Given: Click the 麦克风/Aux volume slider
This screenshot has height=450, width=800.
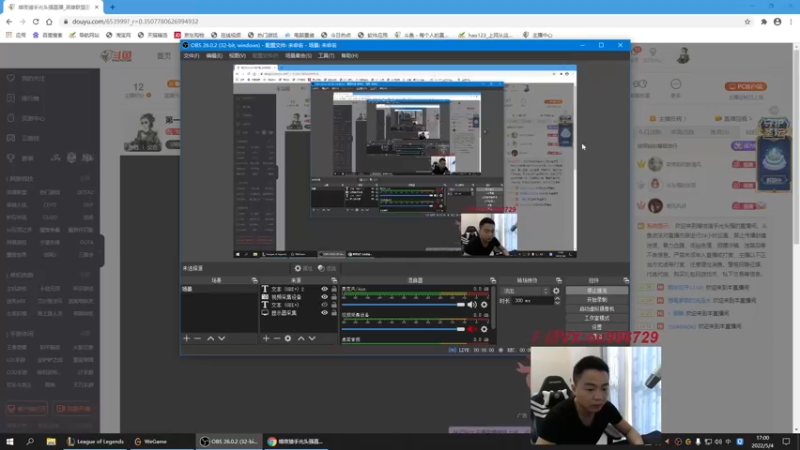Looking at the screenshot, I should [x=404, y=305].
